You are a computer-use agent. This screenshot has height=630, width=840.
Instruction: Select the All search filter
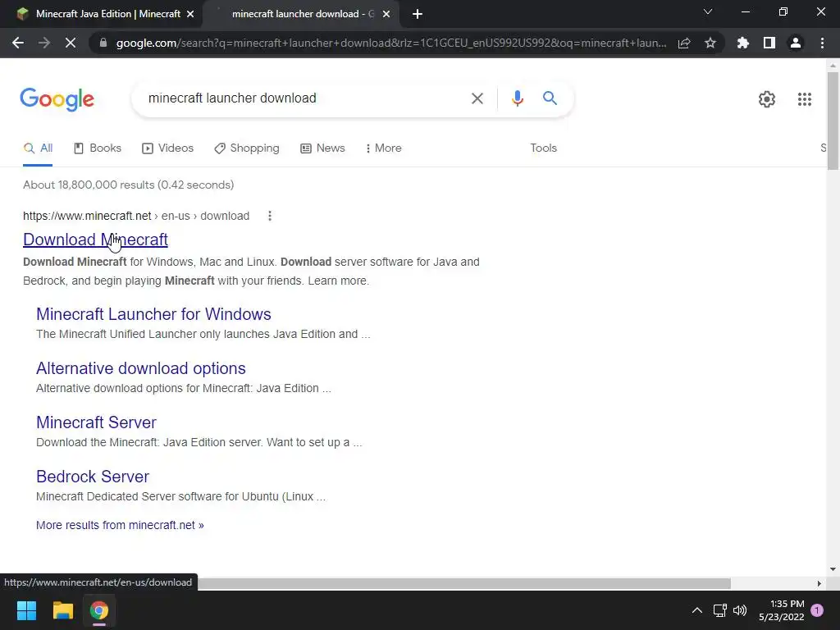(38, 148)
